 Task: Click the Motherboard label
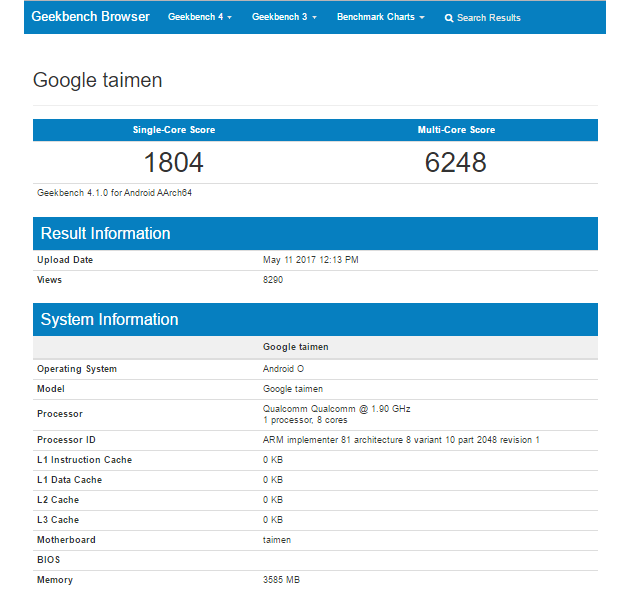66,540
